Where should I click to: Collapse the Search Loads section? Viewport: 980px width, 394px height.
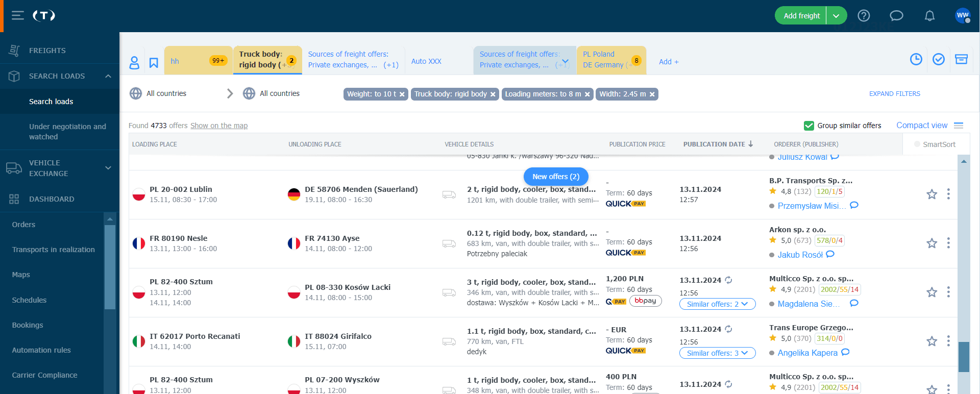[x=108, y=76]
